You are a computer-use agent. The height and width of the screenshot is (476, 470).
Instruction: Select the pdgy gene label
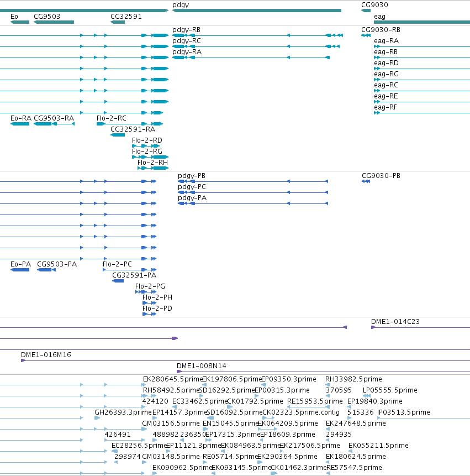point(181,5)
